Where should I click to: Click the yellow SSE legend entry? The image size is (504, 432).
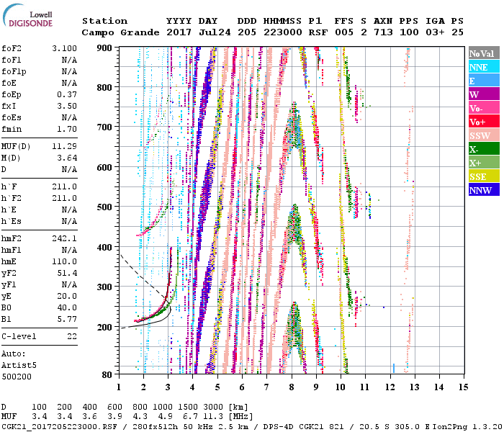483,177
